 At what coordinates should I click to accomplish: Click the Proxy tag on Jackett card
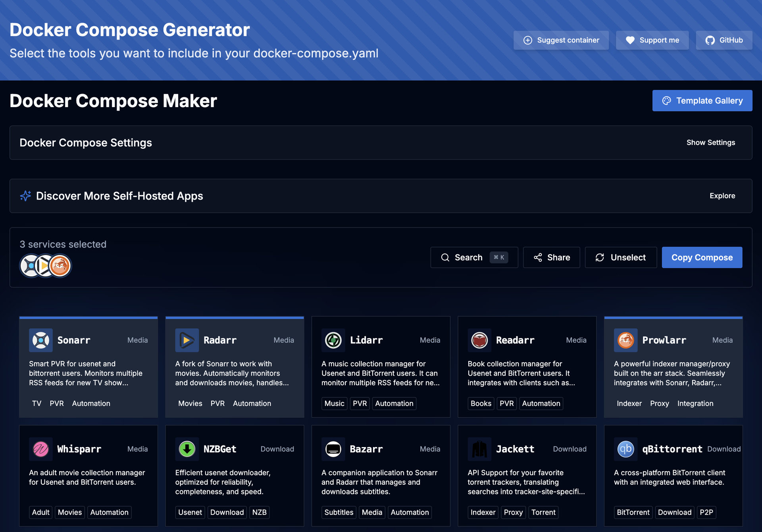coord(513,512)
